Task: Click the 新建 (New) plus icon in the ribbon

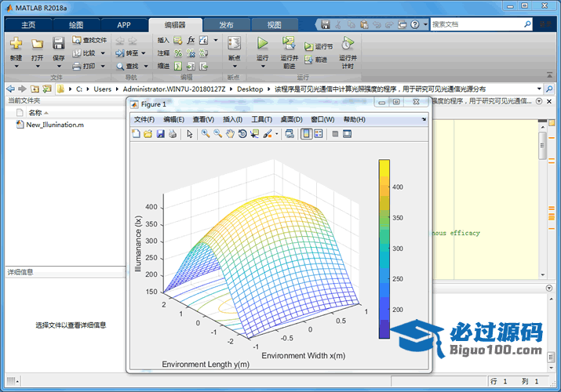Action: (x=16, y=43)
